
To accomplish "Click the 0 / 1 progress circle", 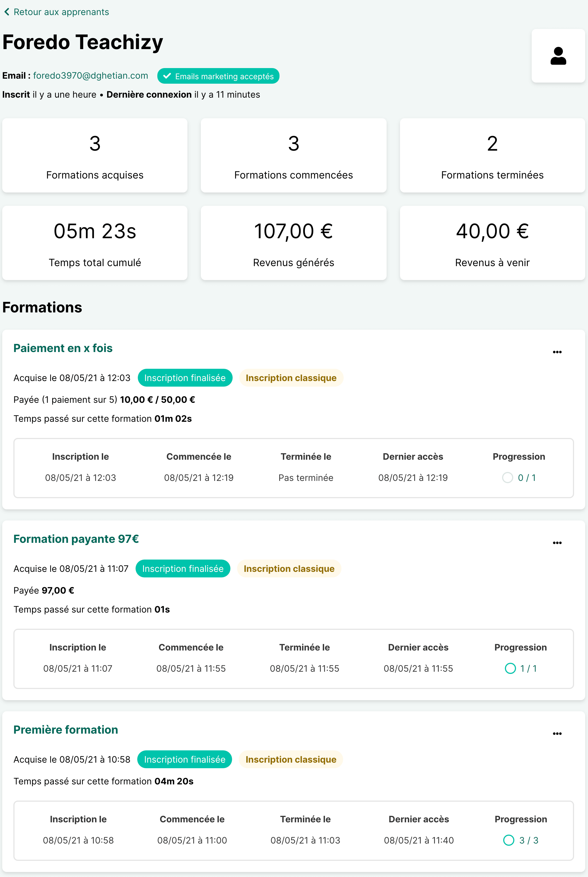I will pyautogui.click(x=507, y=478).
